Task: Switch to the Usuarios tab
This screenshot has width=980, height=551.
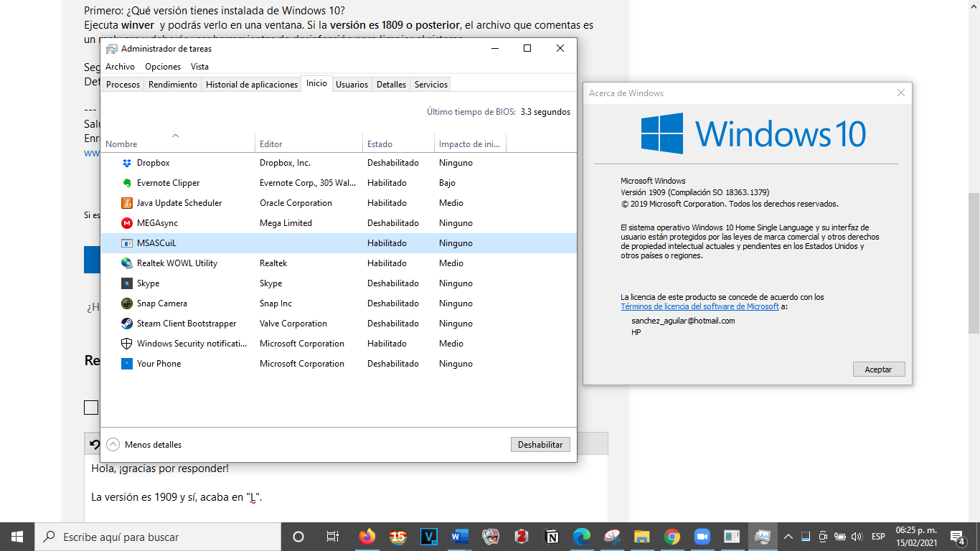Action: (352, 85)
